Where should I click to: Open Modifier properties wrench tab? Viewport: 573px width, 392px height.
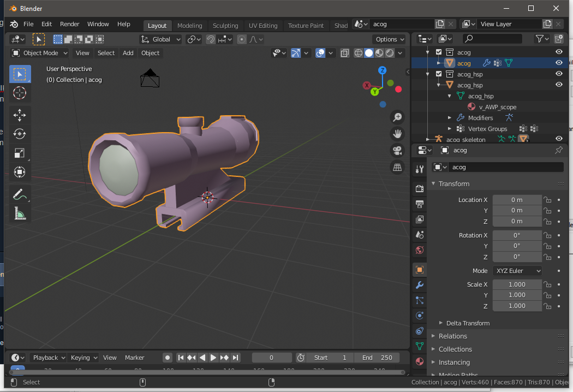click(419, 285)
